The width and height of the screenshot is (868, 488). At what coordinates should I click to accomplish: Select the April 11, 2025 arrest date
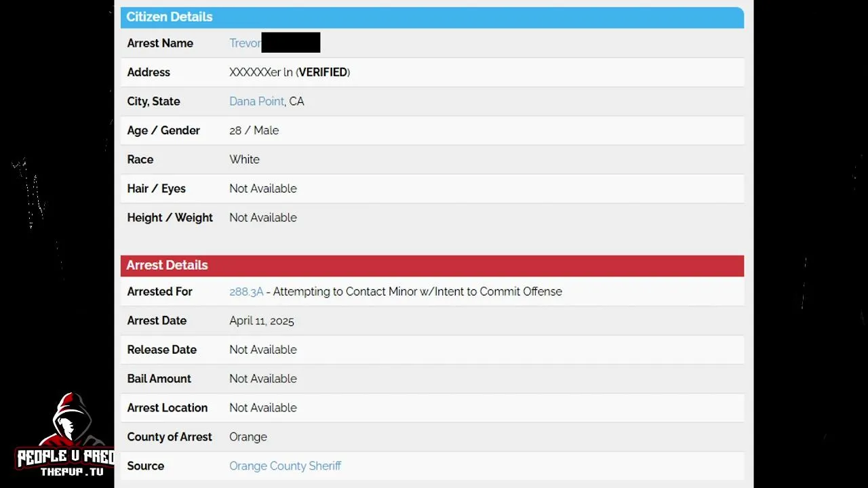click(x=262, y=321)
